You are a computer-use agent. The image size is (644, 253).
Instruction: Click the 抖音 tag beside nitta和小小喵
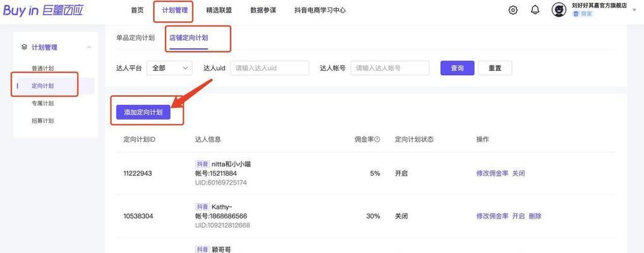[202, 164]
